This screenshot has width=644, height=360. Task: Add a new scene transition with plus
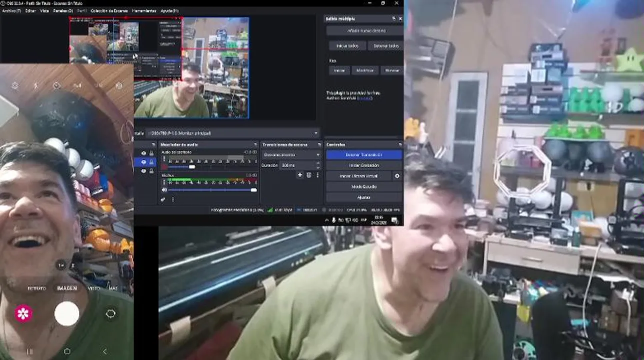click(300, 175)
